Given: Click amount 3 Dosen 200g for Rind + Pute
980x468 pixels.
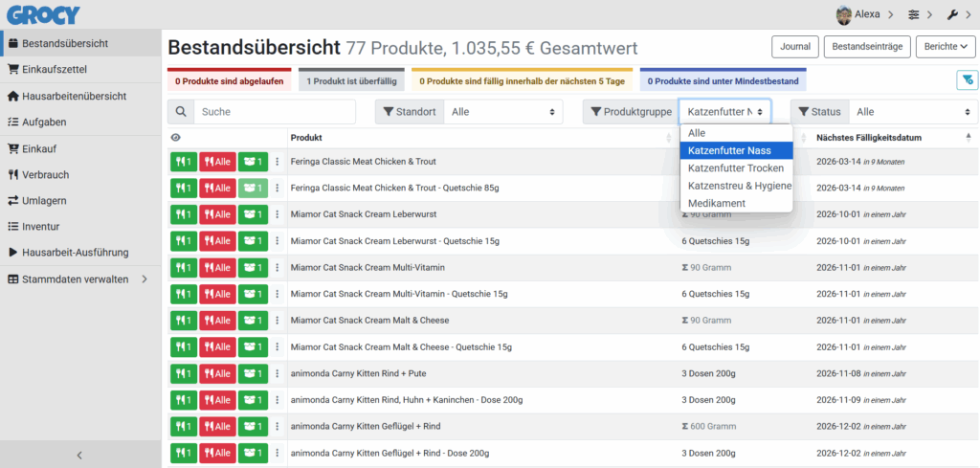Looking at the screenshot, I should pyautogui.click(x=708, y=373).
